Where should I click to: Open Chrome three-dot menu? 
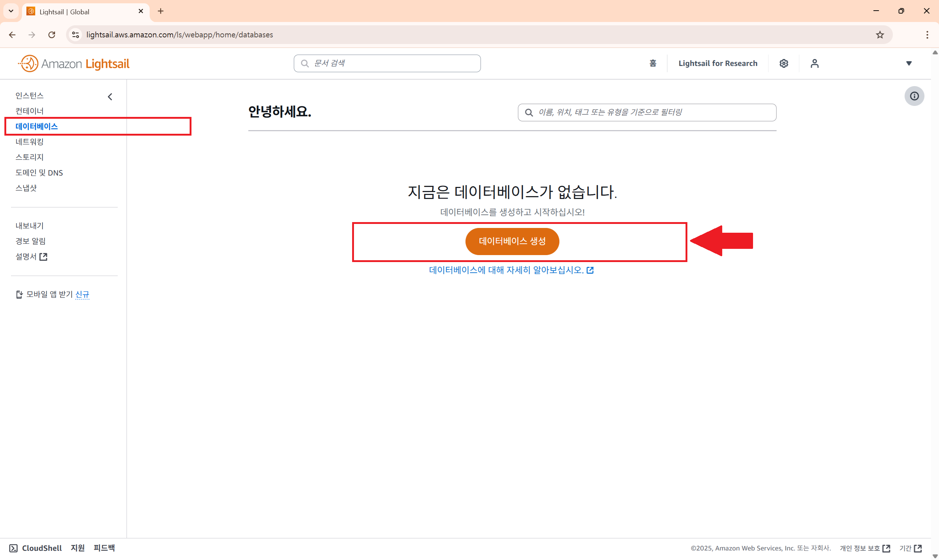point(927,35)
